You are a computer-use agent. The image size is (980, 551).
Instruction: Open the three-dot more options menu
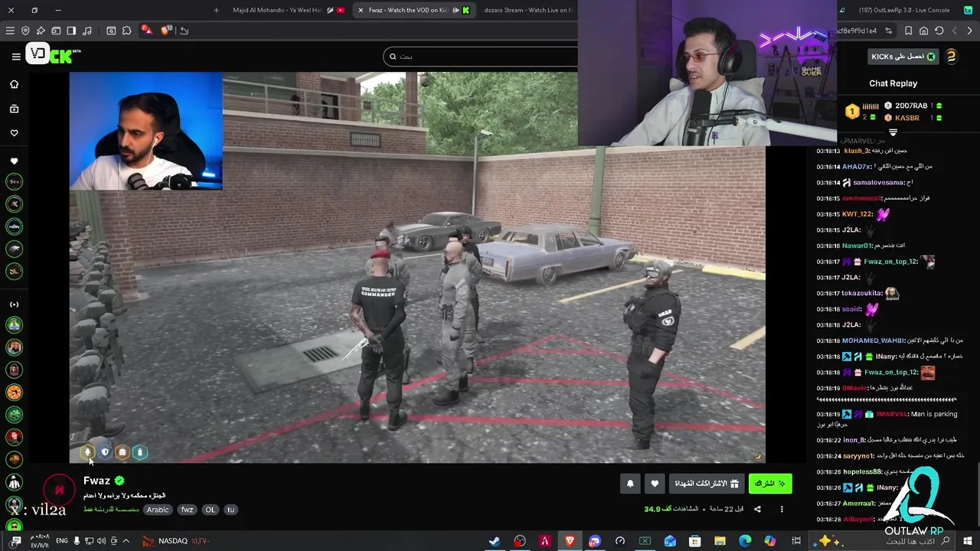coord(782,509)
